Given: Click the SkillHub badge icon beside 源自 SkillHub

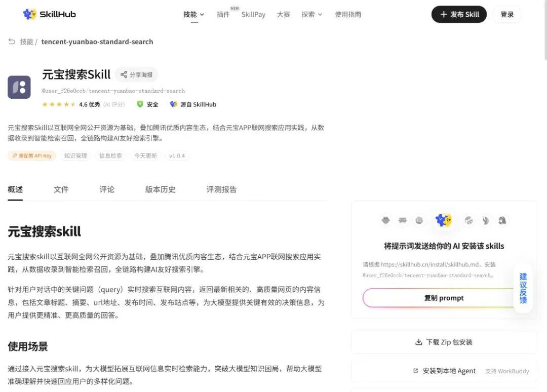Looking at the screenshot, I should point(173,104).
